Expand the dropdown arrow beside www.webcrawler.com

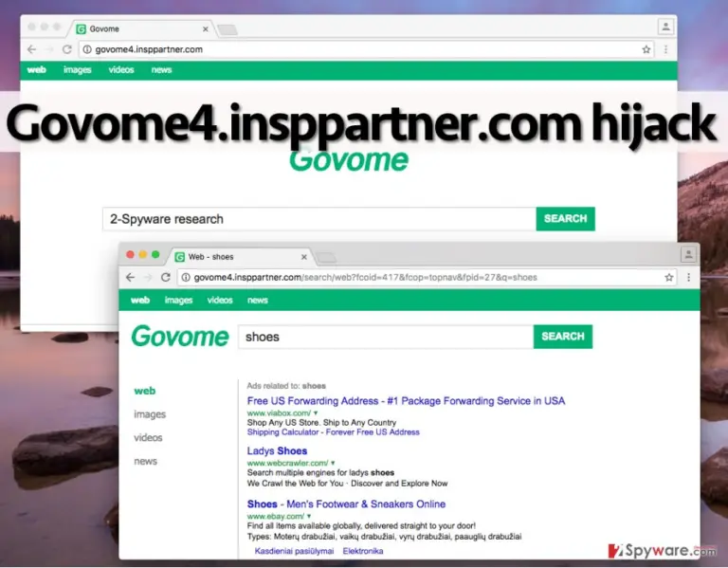tap(333, 463)
